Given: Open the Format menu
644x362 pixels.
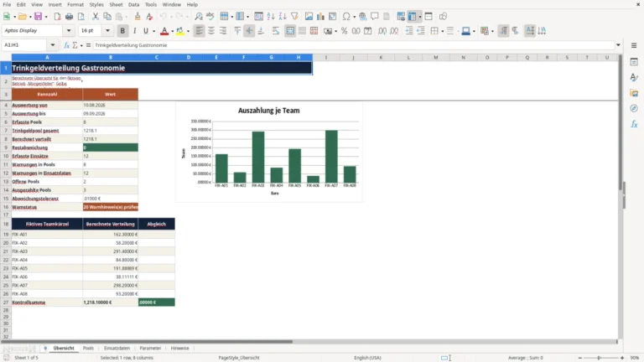Looking at the screenshot, I should pos(75,4).
